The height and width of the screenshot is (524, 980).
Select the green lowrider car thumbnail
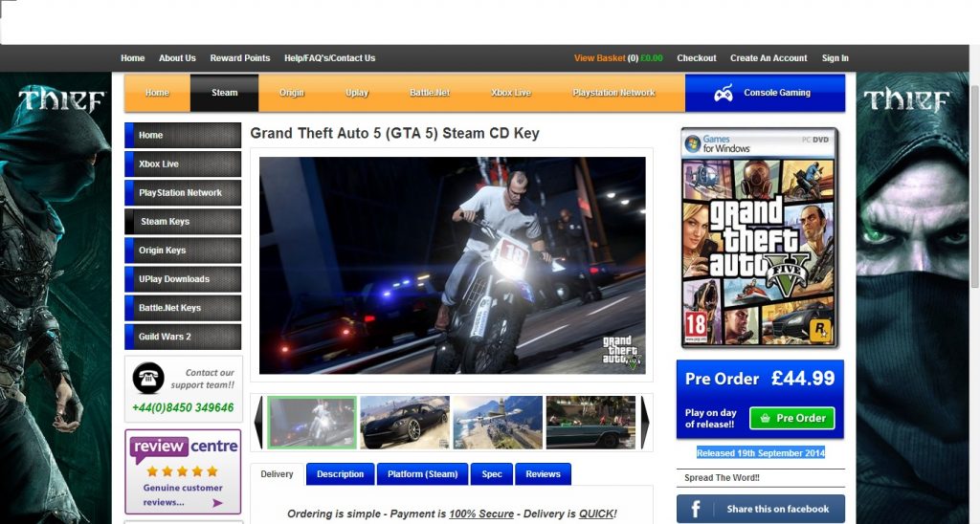click(x=590, y=422)
